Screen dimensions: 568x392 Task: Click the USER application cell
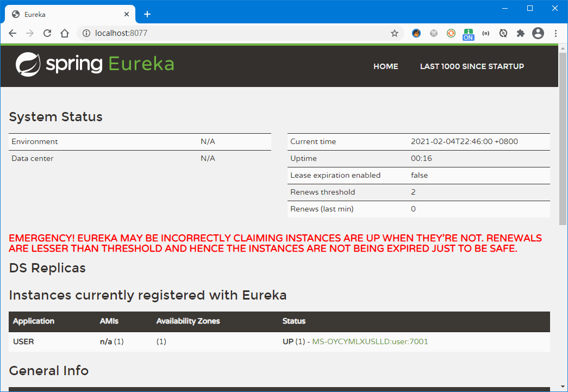[23, 341]
